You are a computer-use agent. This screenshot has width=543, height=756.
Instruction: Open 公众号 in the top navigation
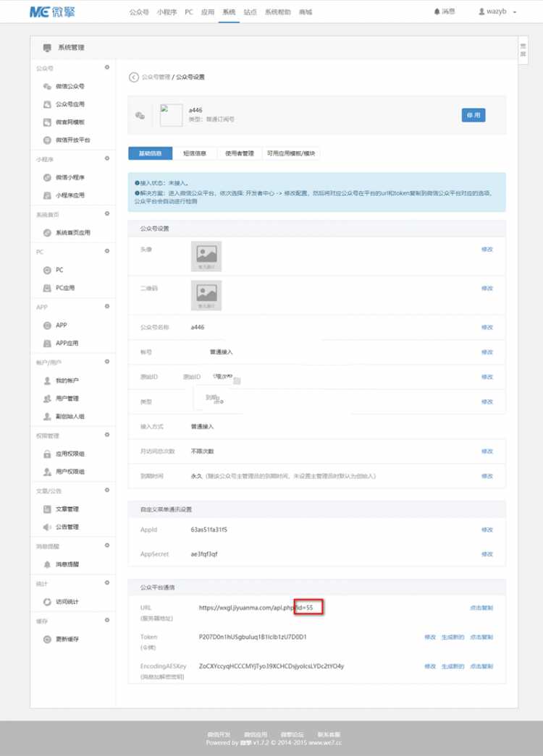click(139, 12)
